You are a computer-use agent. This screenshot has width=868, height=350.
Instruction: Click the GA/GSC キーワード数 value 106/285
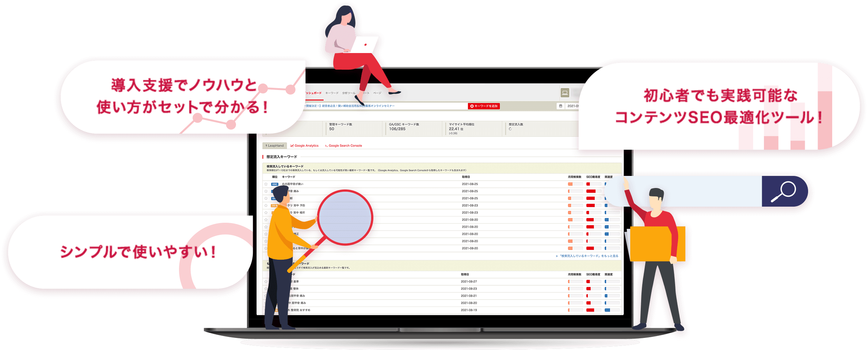397,129
